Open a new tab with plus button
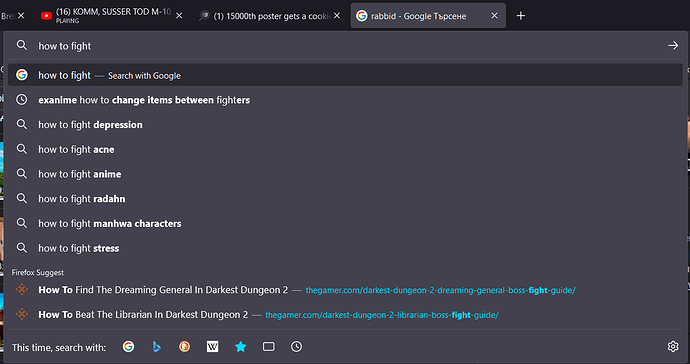690x364 pixels. 521,16
